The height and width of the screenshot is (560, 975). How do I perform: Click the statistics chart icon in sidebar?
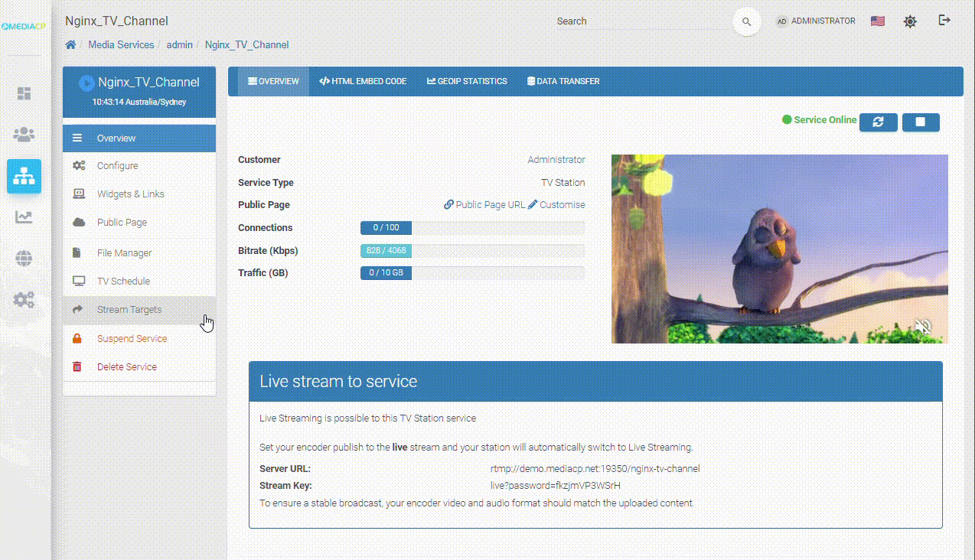(24, 217)
